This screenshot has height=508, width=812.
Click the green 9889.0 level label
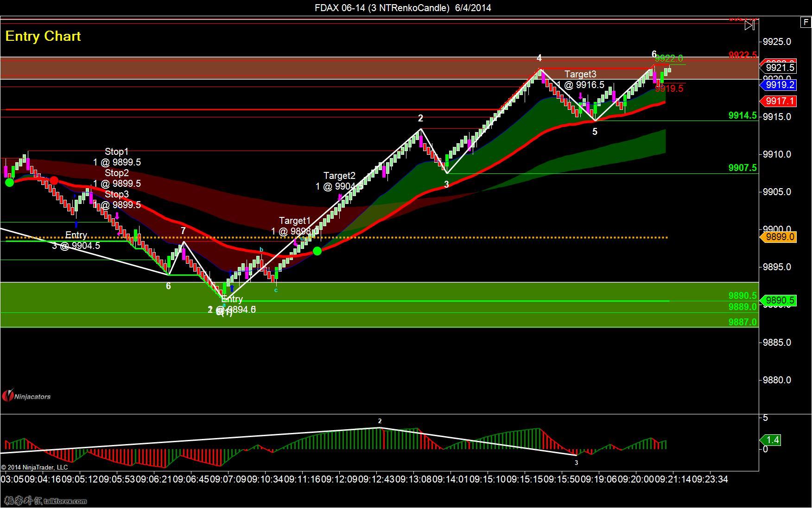click(742, 307)
